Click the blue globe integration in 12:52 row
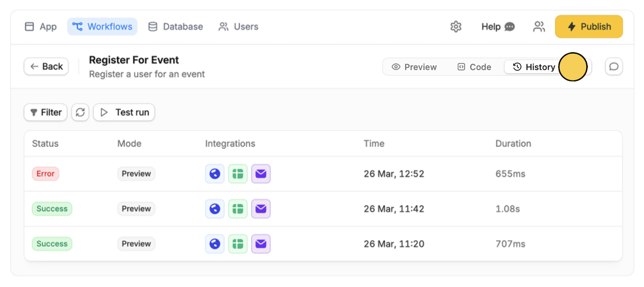 point(215,174)
